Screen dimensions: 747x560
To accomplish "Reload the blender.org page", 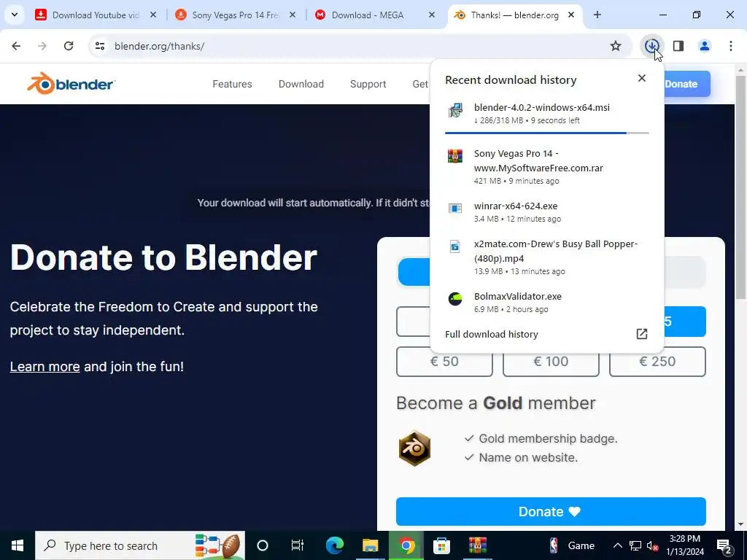I will [x=69, y=46].
